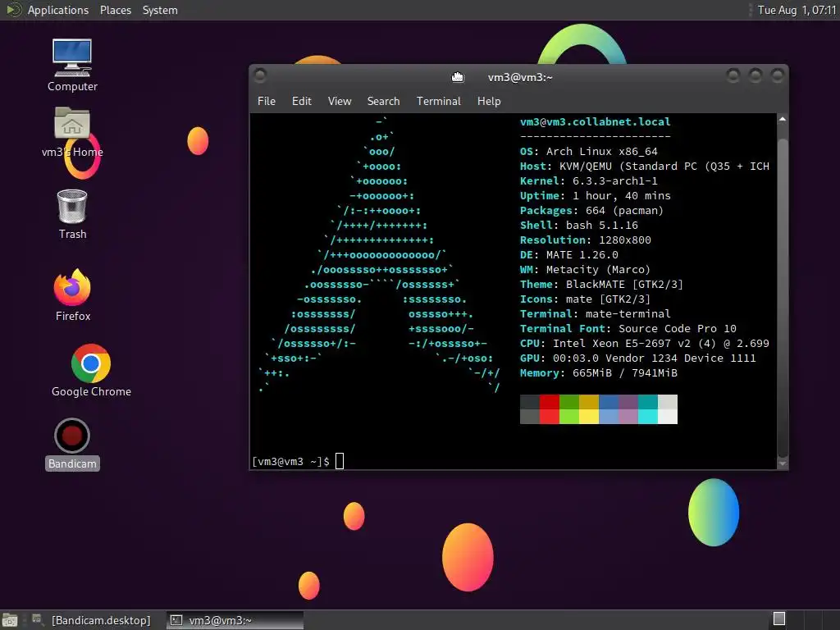Open the terminal Edit menu
Viewport: 840px width, 630px height.
tap(302, 101)
